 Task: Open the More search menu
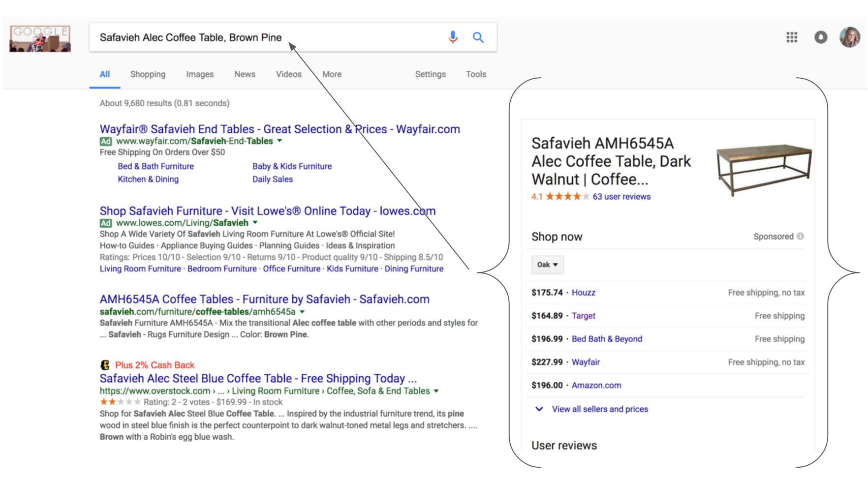click(x=332, y=74)
